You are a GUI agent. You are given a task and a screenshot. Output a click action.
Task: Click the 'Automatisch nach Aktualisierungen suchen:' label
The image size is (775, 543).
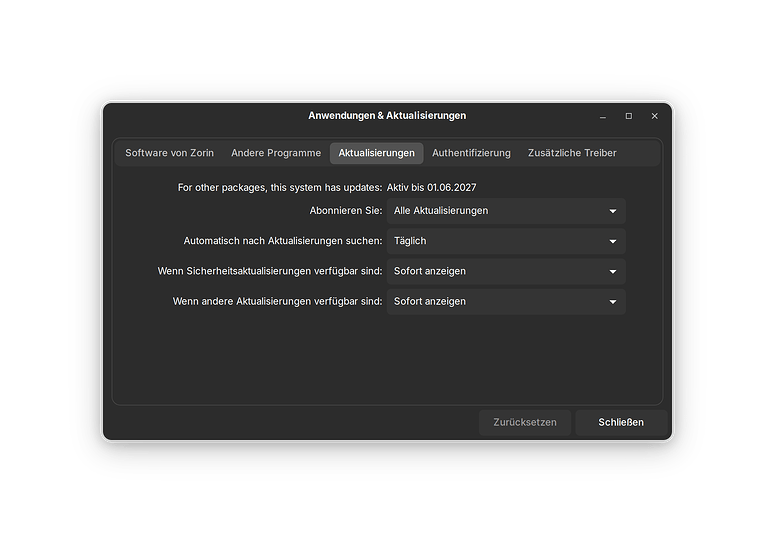(283, 241)
